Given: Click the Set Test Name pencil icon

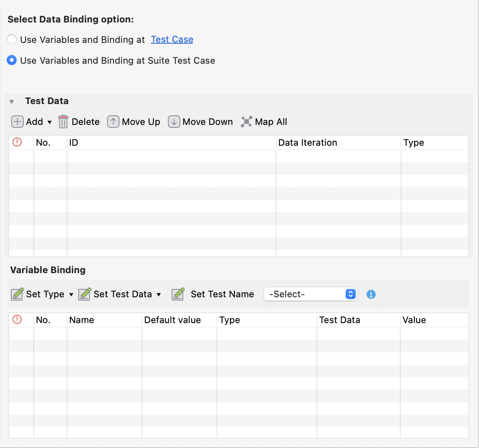Looking at the screenshot, I should (x=178, y=294).
